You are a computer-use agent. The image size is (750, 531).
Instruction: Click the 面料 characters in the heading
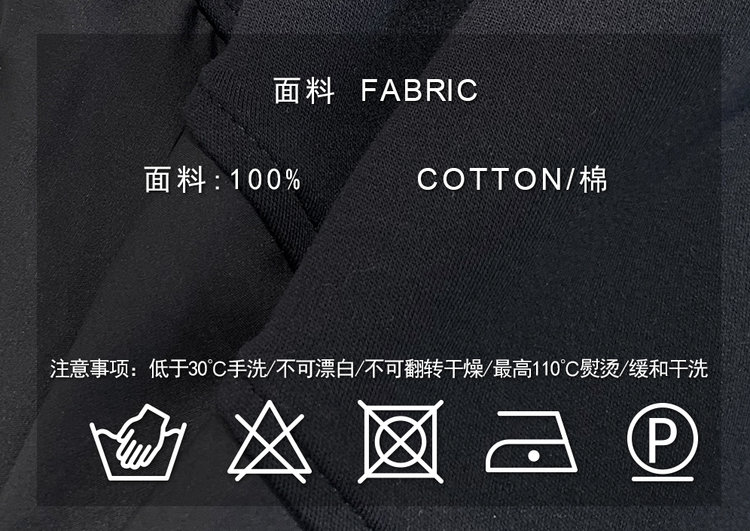[304, 90]
